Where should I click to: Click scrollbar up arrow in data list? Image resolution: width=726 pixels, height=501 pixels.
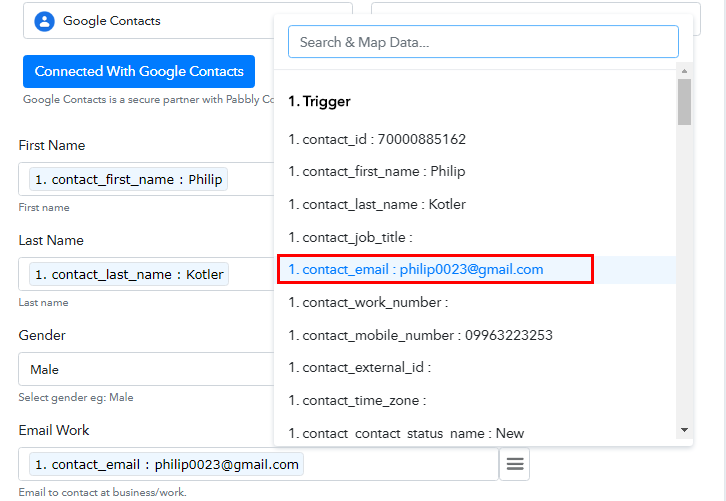click(684, 71)
